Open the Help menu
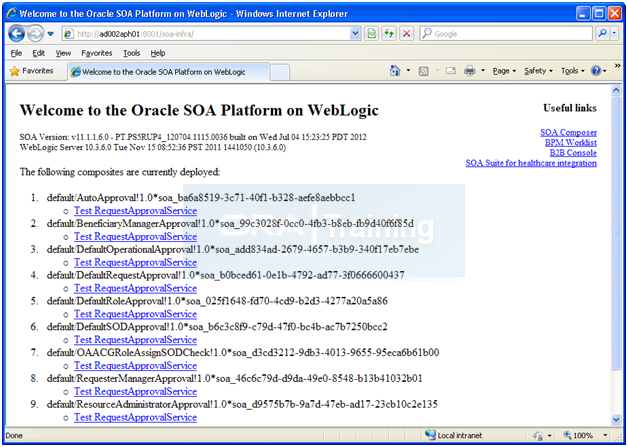628x447 pixels. coord(158,53)
